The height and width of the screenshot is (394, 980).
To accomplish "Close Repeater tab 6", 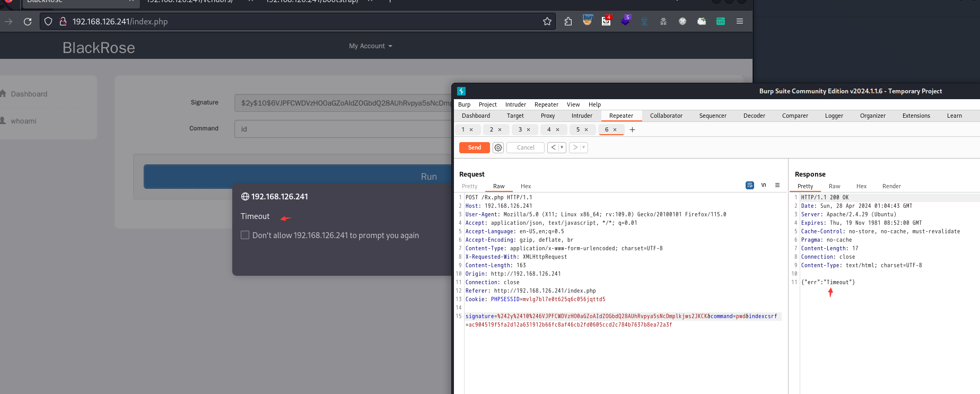I will [615, 129].
